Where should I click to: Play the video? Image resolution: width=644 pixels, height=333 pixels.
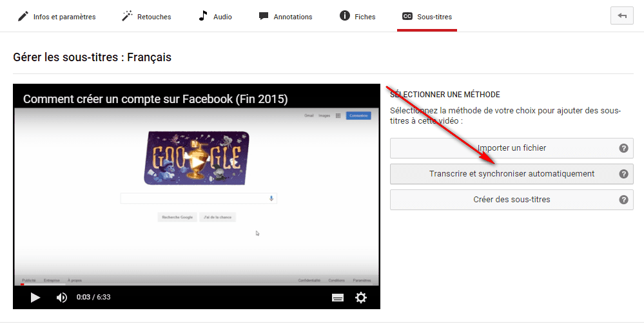pyautogui.click(x=35, y=298)
